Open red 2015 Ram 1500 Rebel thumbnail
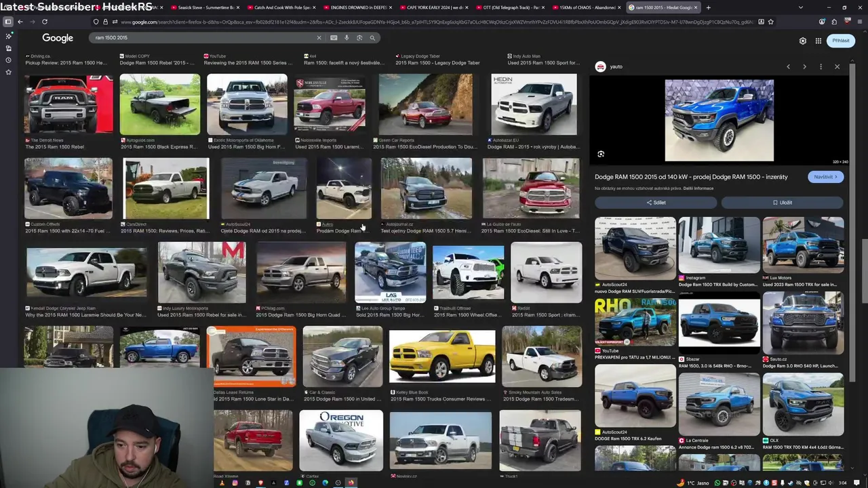This screenshot has height=488, width=868. (x=68, y=105)
